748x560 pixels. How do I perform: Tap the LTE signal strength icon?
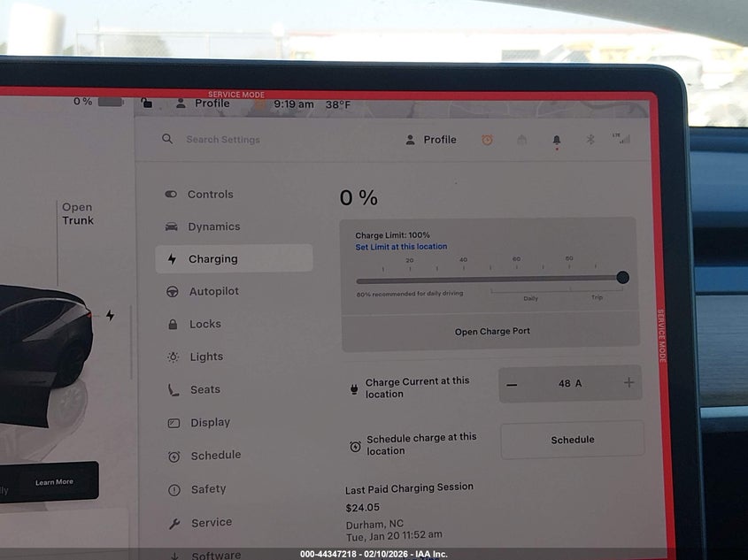(621, 139)
